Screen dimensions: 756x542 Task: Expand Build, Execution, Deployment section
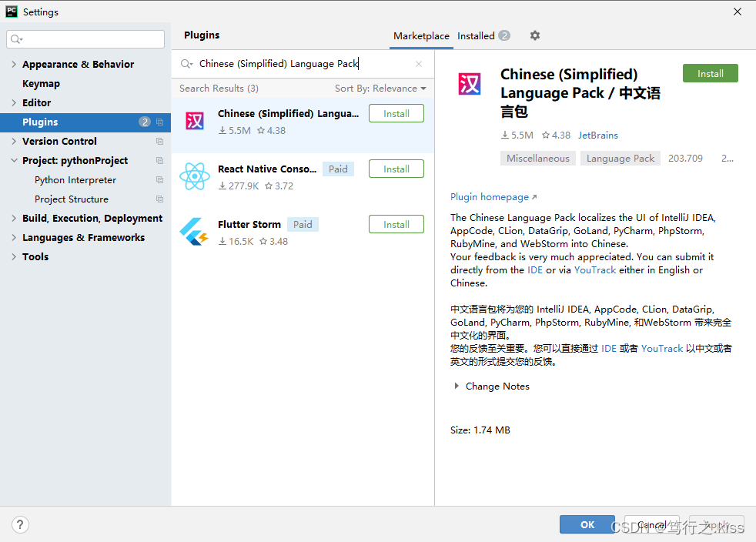(14, 219)
